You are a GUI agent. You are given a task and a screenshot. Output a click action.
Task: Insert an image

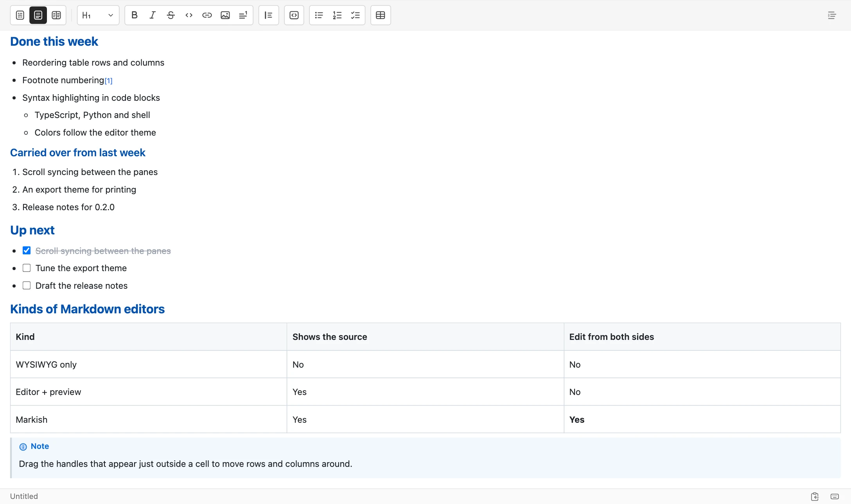[x=225, y=15]
